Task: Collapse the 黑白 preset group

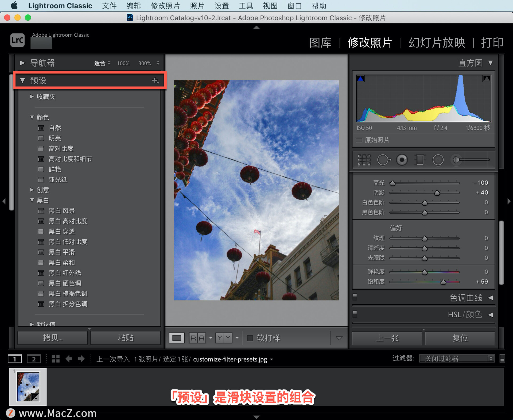Action: [32, 200]
